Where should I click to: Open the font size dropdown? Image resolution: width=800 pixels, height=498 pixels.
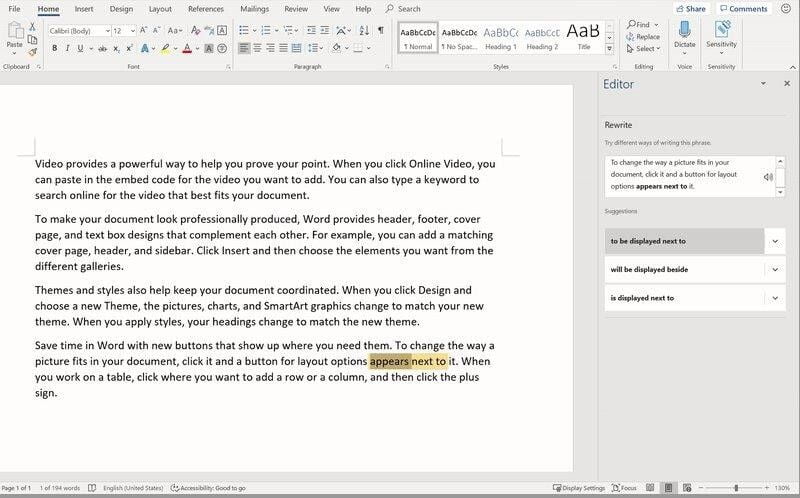pos(132,31)
